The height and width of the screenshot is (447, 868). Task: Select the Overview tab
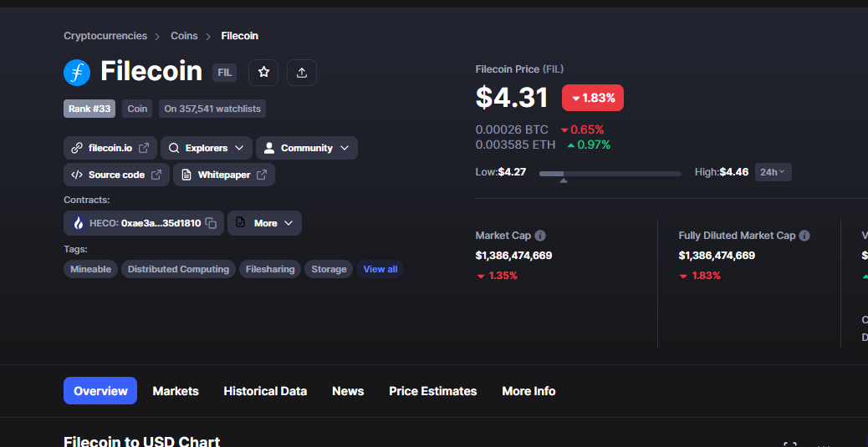(x=100, y=391)
